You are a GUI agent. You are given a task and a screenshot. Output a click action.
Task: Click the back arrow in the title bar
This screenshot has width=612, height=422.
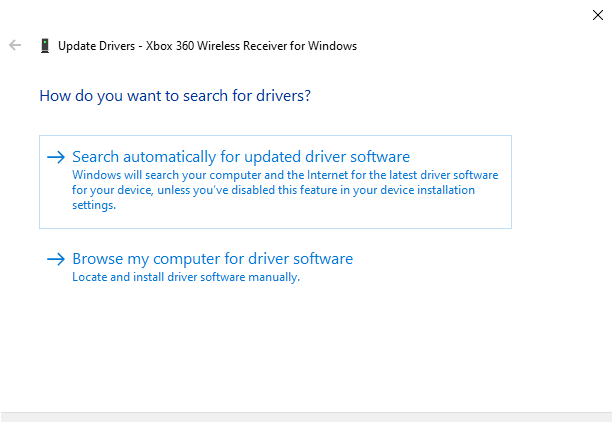[x=15, y=46]
